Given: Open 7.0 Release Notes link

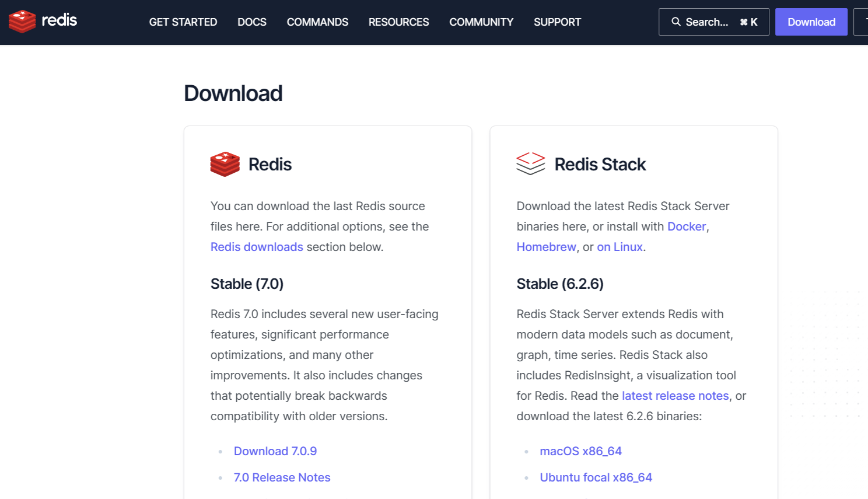Looking at the screenshot, I should point(282,477).
